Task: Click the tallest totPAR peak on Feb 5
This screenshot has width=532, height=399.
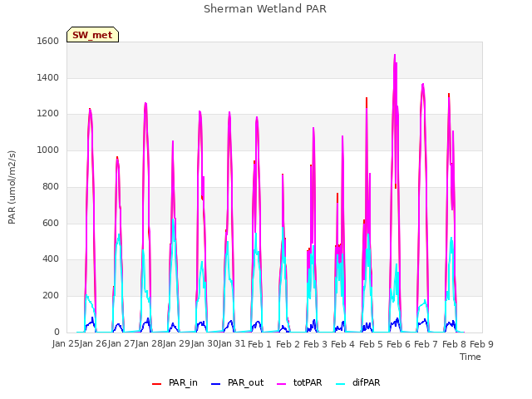Action: coord(395,55)
